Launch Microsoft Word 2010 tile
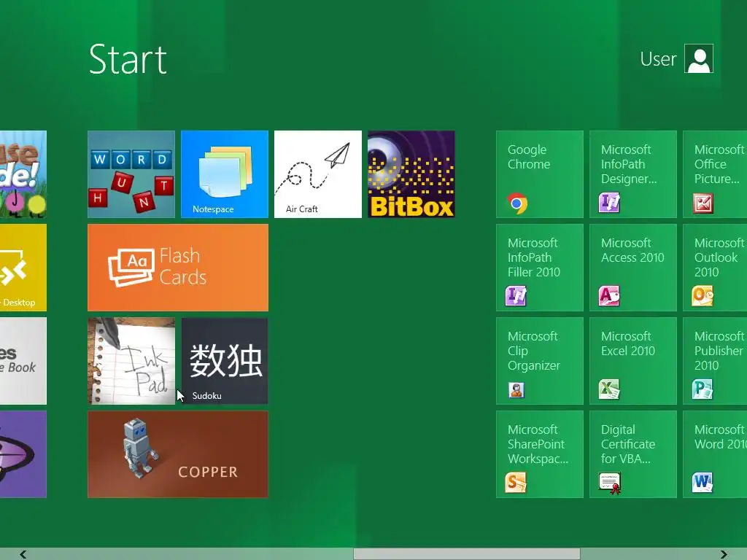Image resolution: width=747 pixels, height=560 pixels. pyautogui.click(x=715, y=454)
